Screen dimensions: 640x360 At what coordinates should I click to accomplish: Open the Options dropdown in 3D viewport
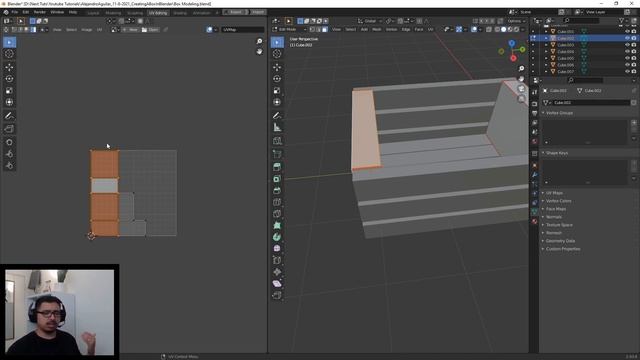point(516,21)
